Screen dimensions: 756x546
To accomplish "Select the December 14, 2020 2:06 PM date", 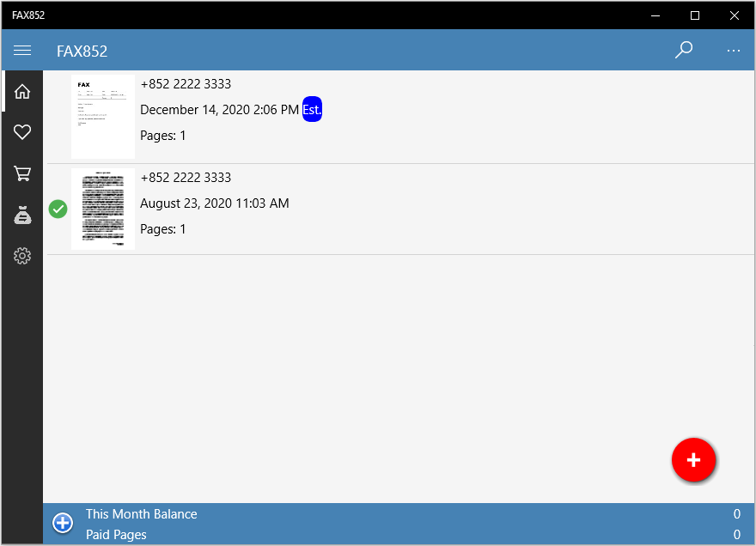I will [x=219, y=110].
